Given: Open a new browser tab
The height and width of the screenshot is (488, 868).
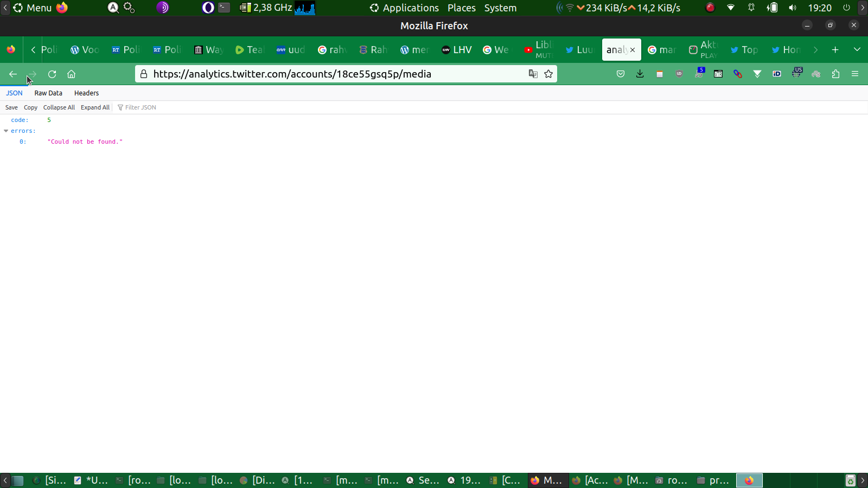Looking at the screenshot, I should tap(835, 50).
